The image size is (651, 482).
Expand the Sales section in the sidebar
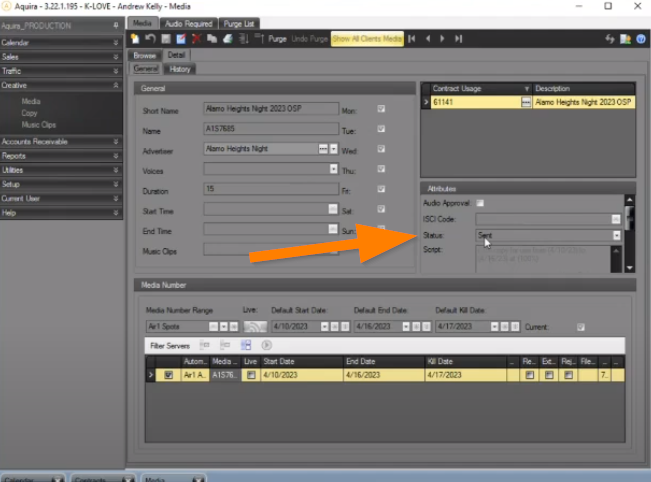[116, 57]
